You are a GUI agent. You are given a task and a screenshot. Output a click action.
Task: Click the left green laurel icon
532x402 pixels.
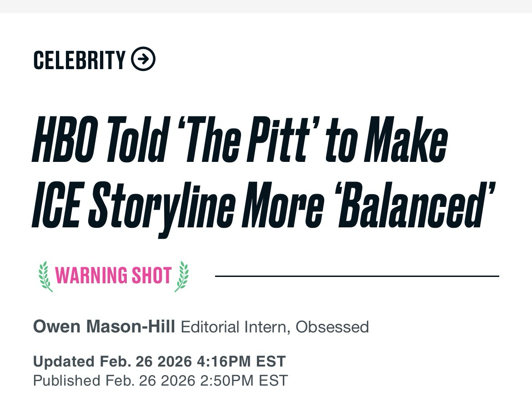(x=45, y=276)
